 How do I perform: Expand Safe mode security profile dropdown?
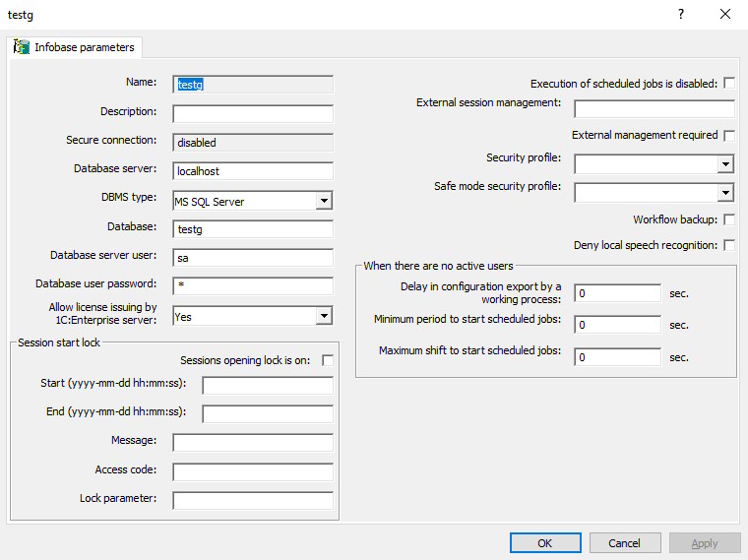pos(724,193)
